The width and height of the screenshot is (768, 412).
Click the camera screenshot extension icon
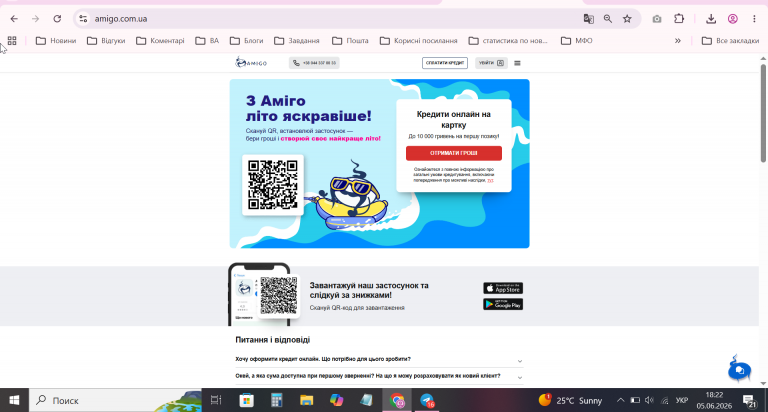click(x=657, y=19)
